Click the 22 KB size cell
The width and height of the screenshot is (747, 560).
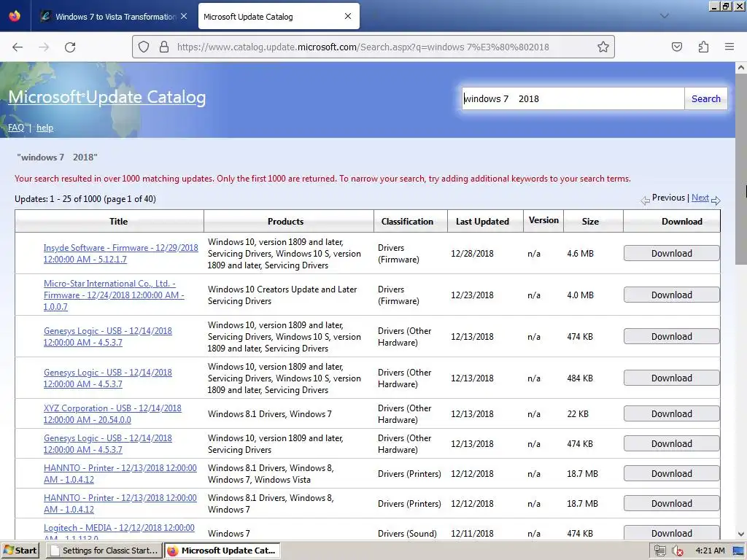pos(578,414)
